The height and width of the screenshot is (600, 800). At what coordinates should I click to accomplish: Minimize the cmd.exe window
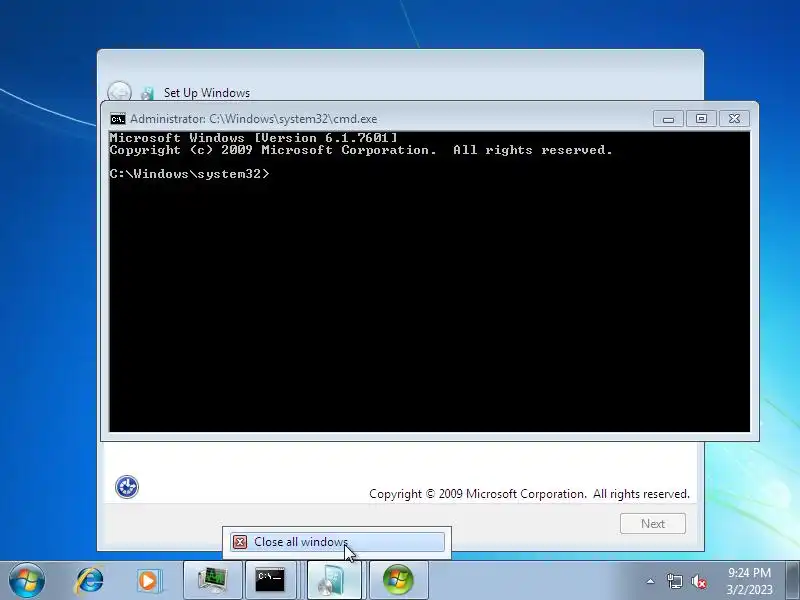(x=668, y=119)
